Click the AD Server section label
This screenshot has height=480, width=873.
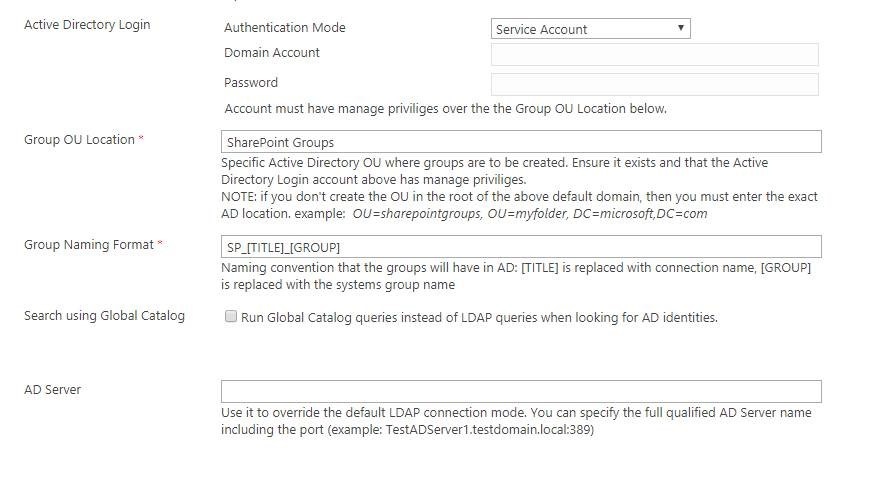pos(52,389)
